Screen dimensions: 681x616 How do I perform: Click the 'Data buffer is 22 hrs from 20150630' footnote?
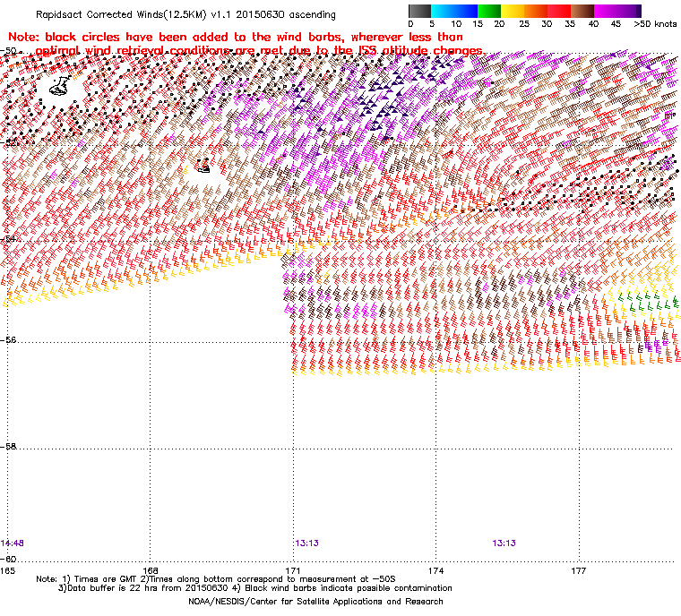pyautogui.click(x=142, y=588)
